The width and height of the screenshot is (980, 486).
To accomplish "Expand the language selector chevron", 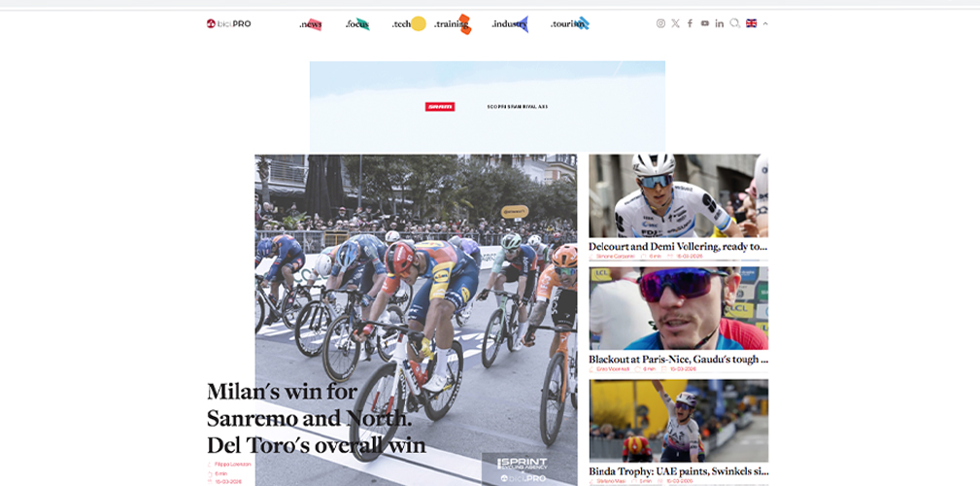I will click(x=765, y=23).
